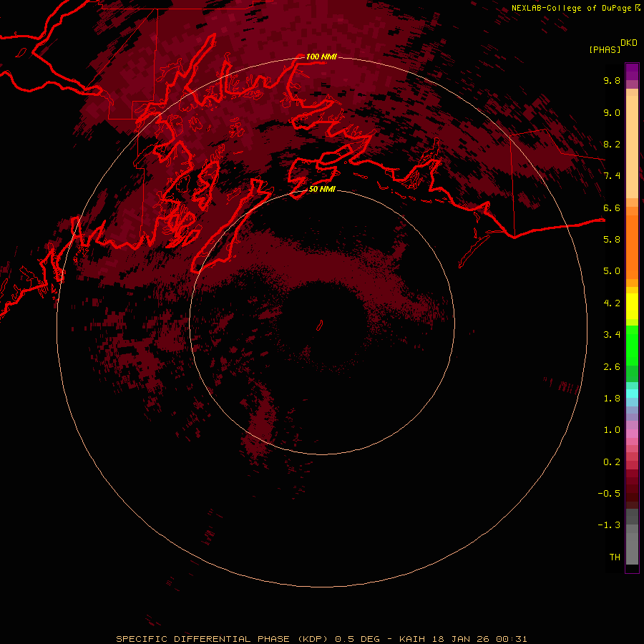Screen dimensions: 644x644
Task: Click the DKD unit label above the legend
Action: click(x=629, y=42)
